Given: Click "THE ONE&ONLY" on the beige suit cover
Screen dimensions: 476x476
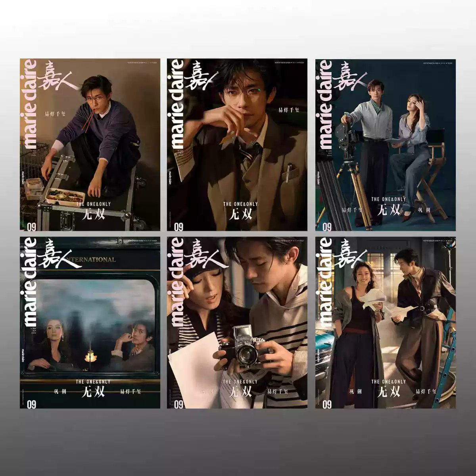Looking at the screenshot, I should coord(240,204).
